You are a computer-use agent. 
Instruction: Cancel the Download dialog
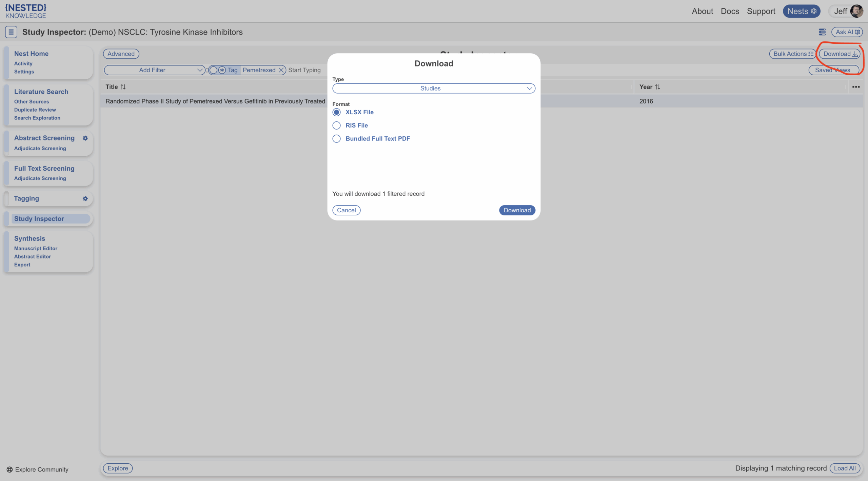(x=346, y=210)
